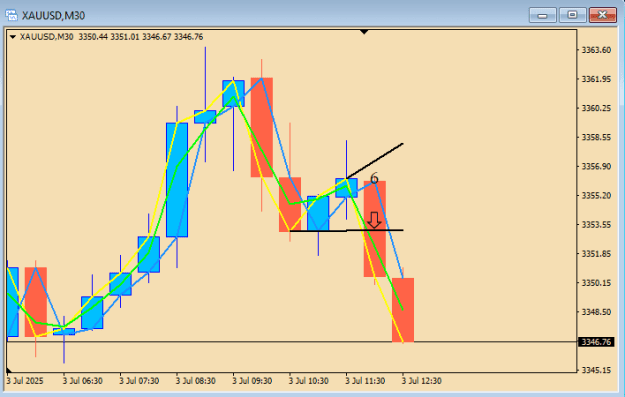
Task: Select the rising black trendline object
Action: [375, 161]
